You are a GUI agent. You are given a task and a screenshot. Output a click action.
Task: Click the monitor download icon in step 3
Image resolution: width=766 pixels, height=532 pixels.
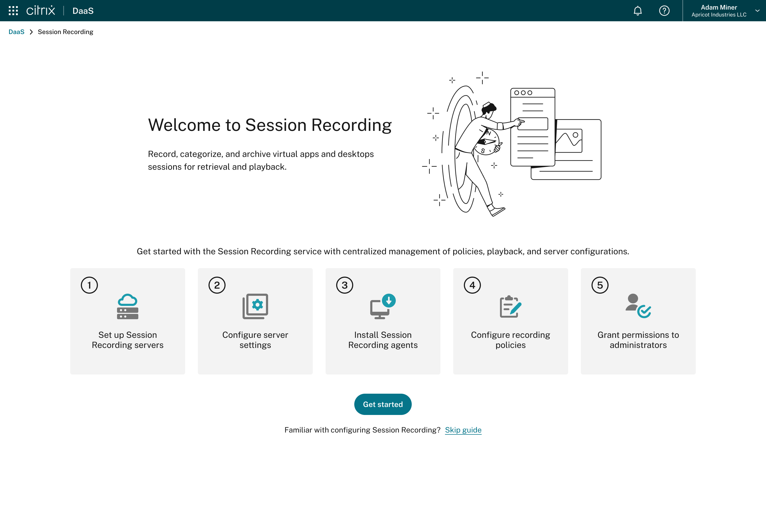pyautogui.click(x=383, y=306)
